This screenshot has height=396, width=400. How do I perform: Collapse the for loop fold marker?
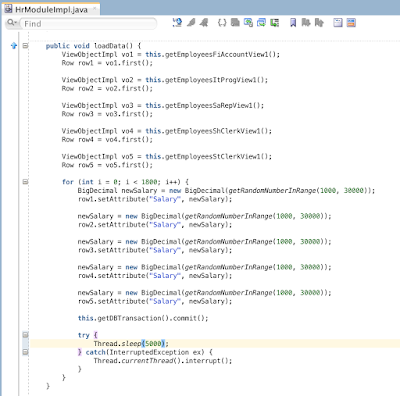click(25, 182)
